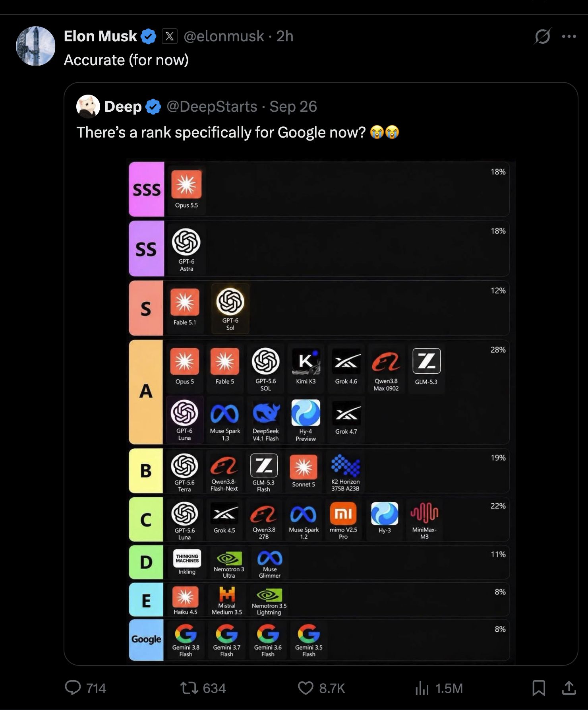Click the Elon Musk display name
588x710 pixels.
pyautogui.click(x=101, y=36)
